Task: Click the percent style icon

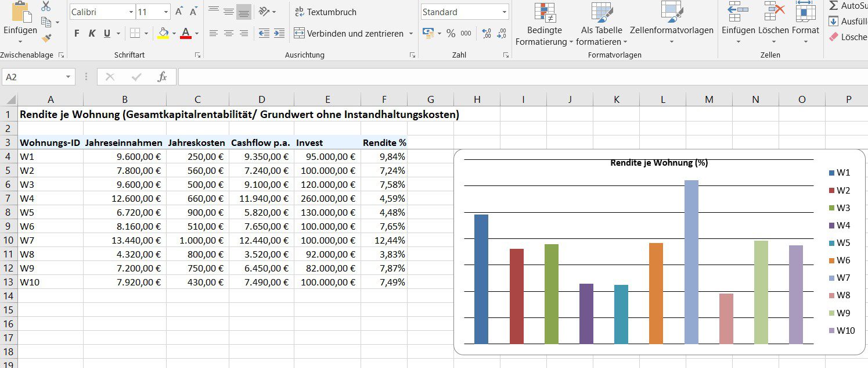Action: tap(451, 33)
